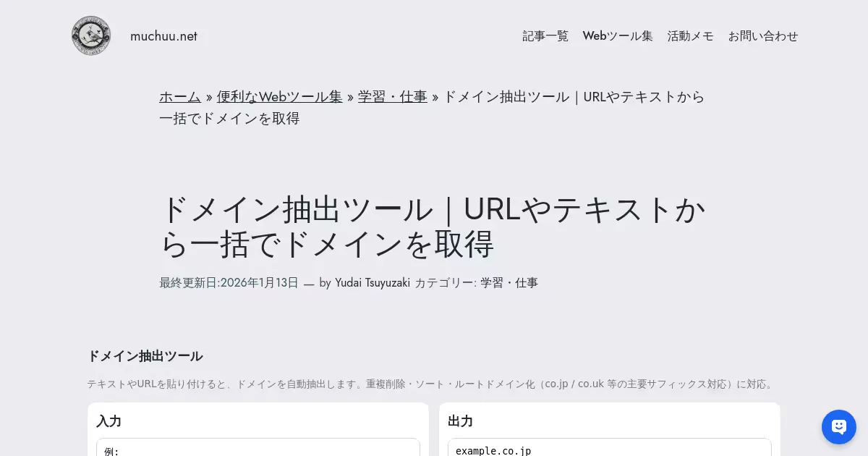
Task: Follow the 便利なWebツール集 breadcrumb link
Action: click(x=279, y=97)
